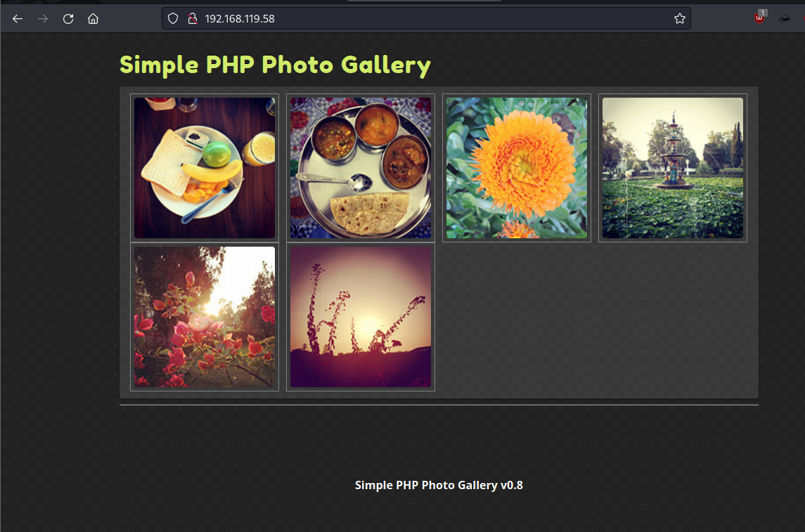Click the Simple PHP Photo Gallery v0.8 footer

tap(439, 485)
